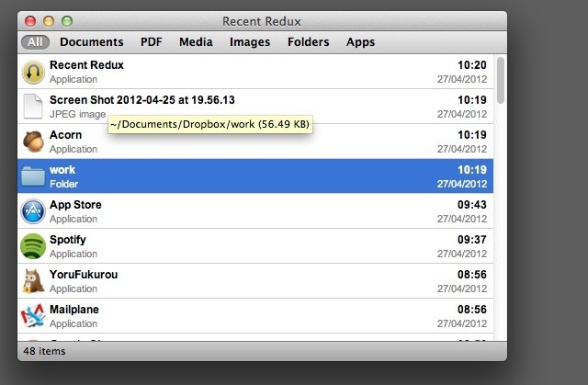Click the work folder icon
Image resolution: width=588 pixels, height=385 pixels.
33,176
